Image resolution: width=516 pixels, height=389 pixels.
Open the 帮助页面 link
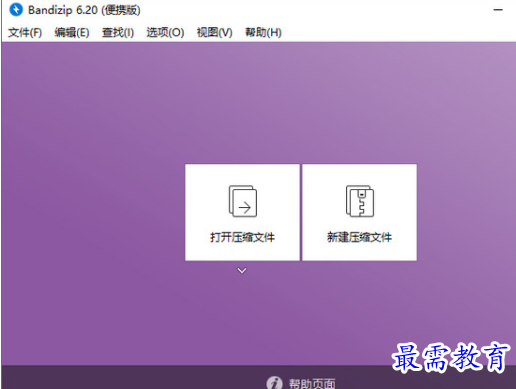(312, 384)
